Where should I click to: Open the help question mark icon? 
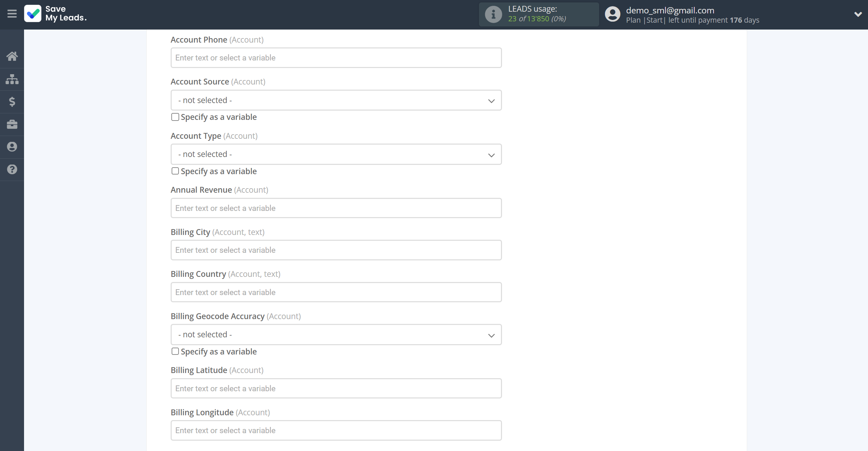click(12, 169)
